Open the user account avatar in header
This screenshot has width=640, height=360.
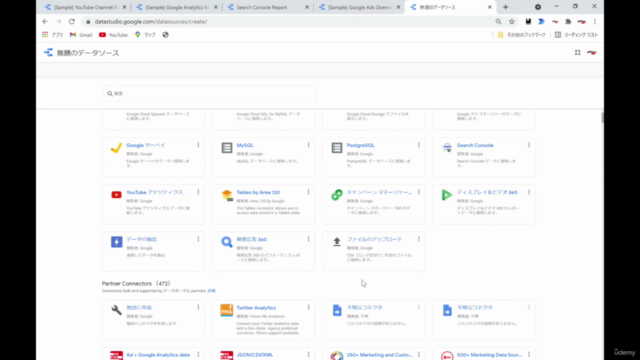(x=591, y=53)
